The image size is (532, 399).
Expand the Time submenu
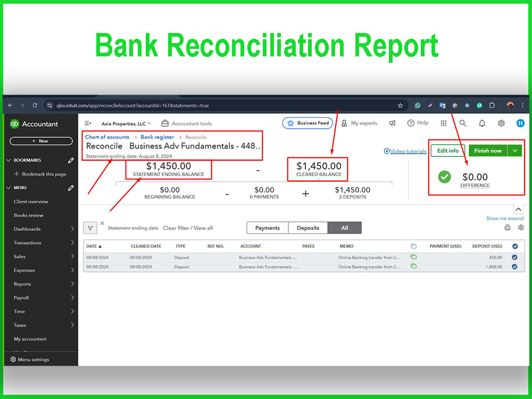72,311
